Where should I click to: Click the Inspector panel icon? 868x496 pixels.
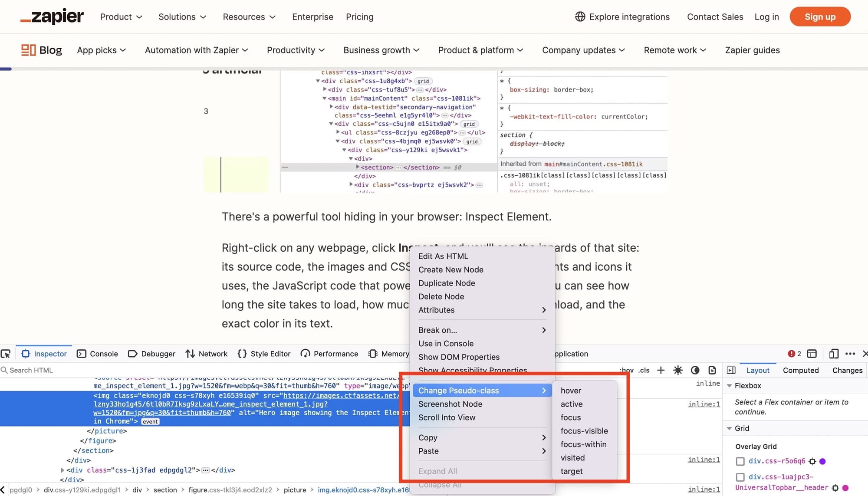26,354
